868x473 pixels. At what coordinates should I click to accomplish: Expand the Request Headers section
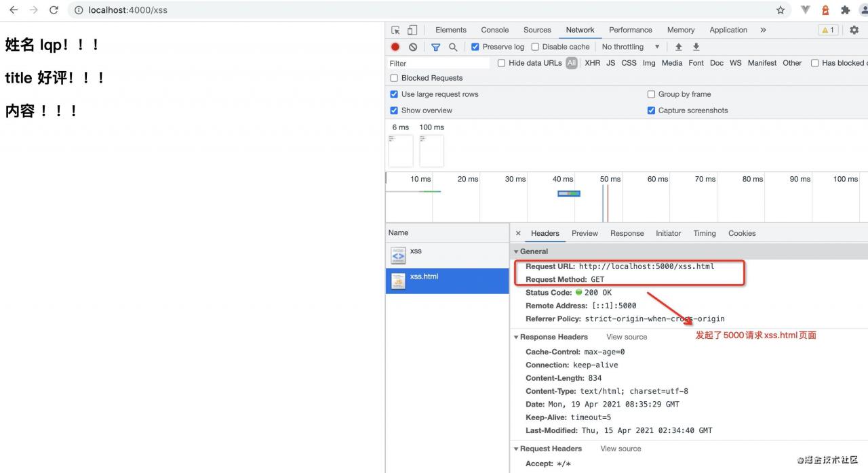[x=516, y=449]
